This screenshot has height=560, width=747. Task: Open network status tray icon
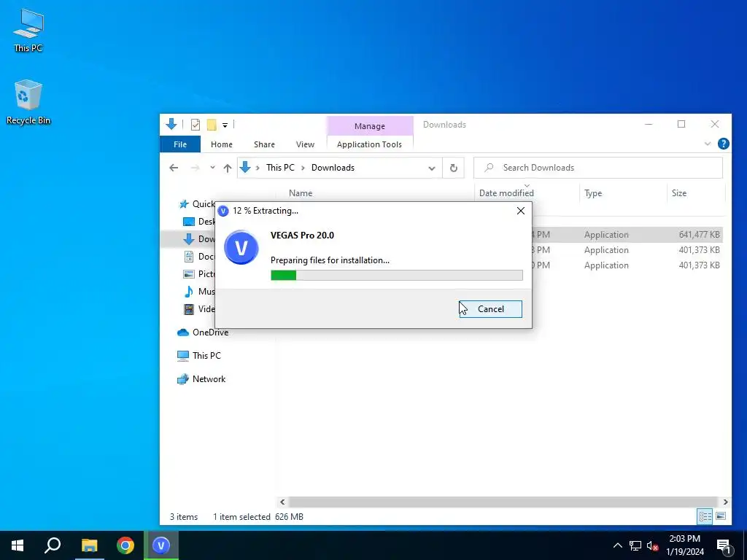point(635,545)
